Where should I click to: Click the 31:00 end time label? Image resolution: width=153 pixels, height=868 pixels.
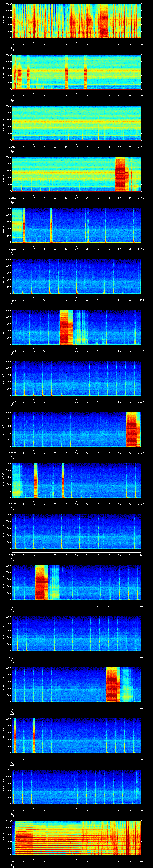coord(141,453)
